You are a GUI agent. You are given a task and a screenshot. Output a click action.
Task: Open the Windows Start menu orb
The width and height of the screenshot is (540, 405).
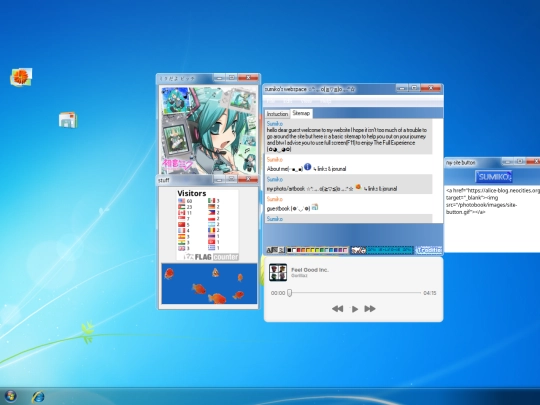click(10, 396)
